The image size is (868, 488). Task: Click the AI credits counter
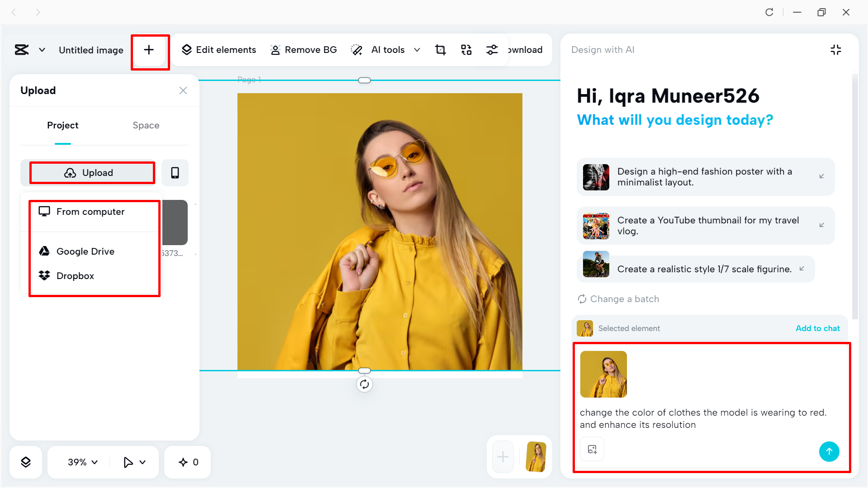click(188, 462)
